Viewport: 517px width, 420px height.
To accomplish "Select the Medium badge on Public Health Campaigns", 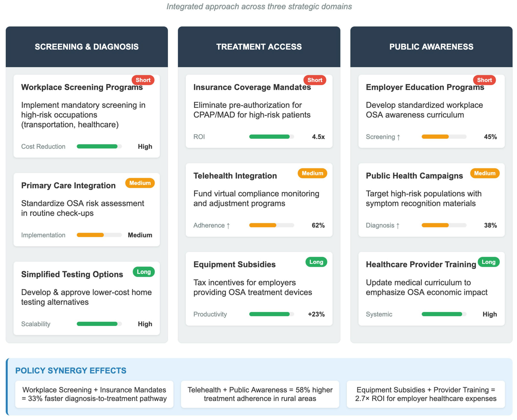I will [485, 173].
